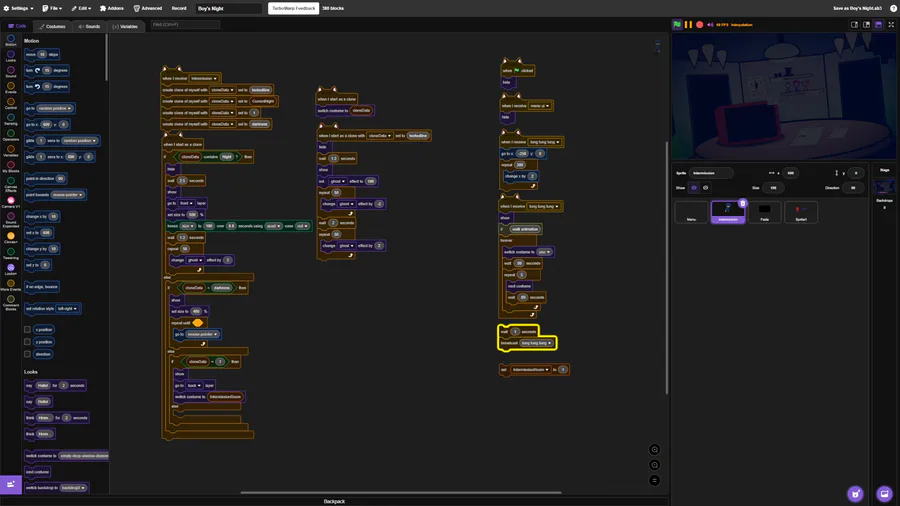Image resolution: width=900 pixels, height=506 pixels.
Task: Switch to the Costumes tab
Action: coord(52,26)
